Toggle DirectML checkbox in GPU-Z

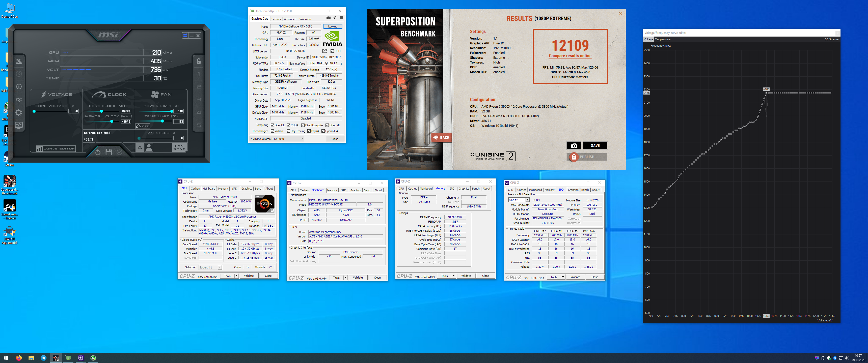[327, 125]
